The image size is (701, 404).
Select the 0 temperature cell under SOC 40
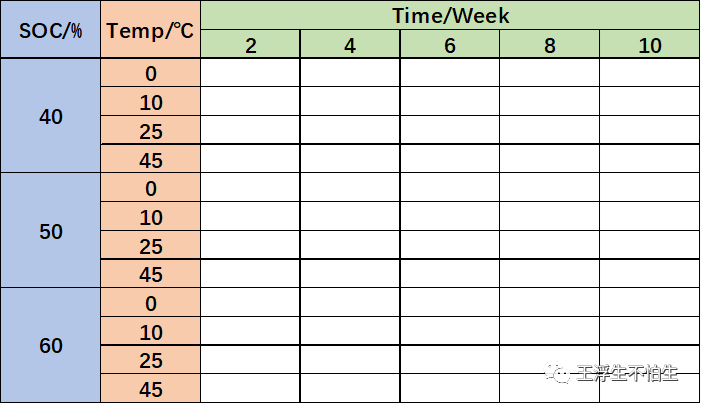151,73
